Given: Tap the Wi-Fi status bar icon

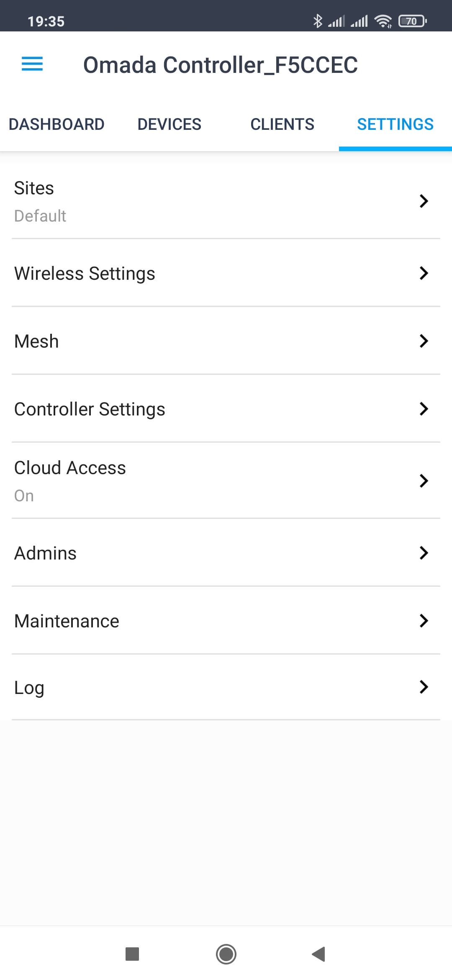Looking at the screenshot, I should point(383,21).
